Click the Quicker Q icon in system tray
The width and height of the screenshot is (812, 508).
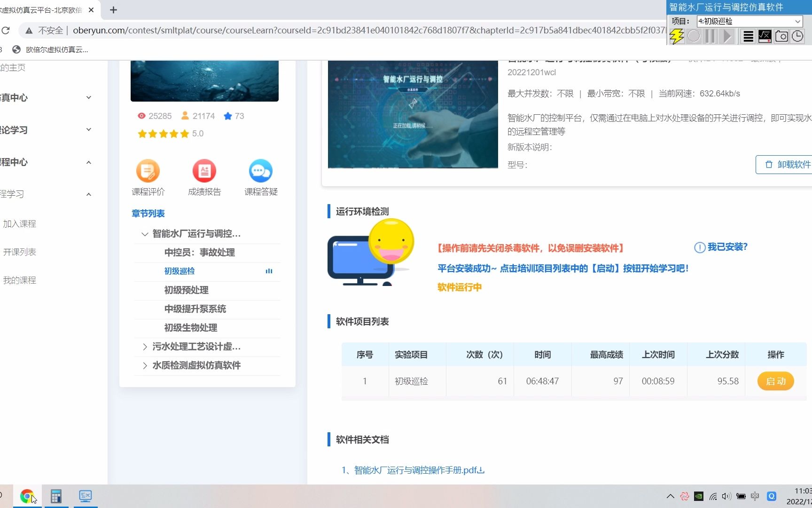(x=771, y=496)
